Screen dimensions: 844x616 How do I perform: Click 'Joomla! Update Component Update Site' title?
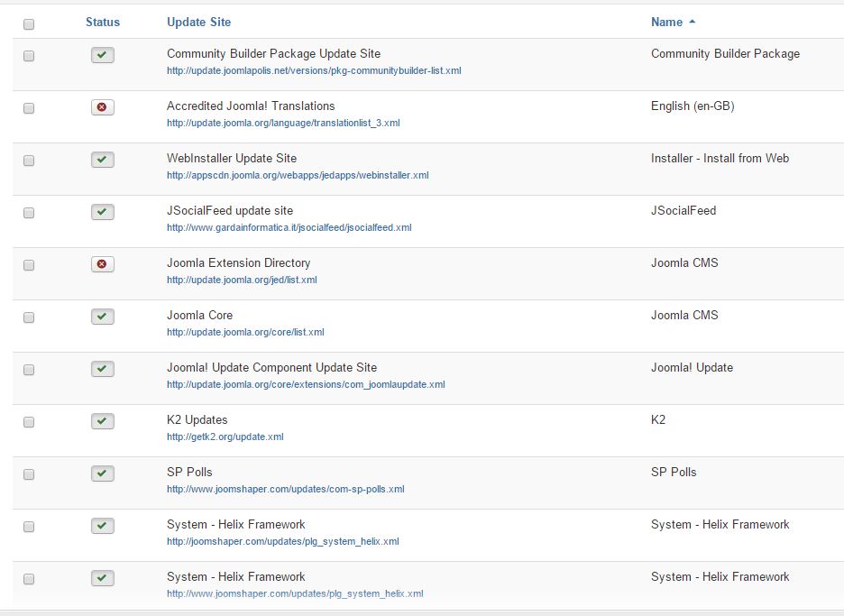271,368
